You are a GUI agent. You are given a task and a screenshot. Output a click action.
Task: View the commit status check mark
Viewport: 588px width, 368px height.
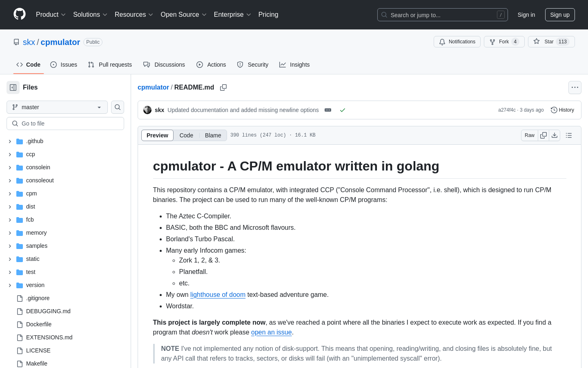pyautogui.click(x=343, y=110)
